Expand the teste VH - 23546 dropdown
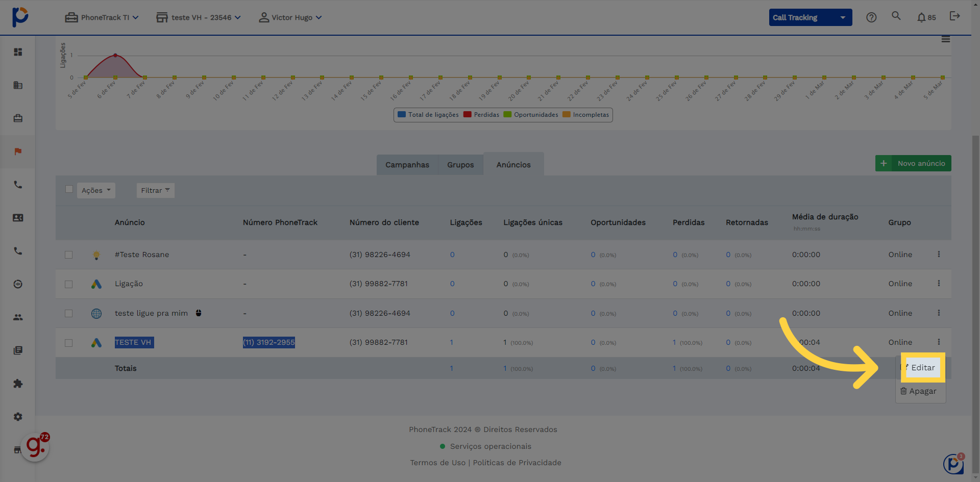This screenshot has height=482, width=980. 199,17
